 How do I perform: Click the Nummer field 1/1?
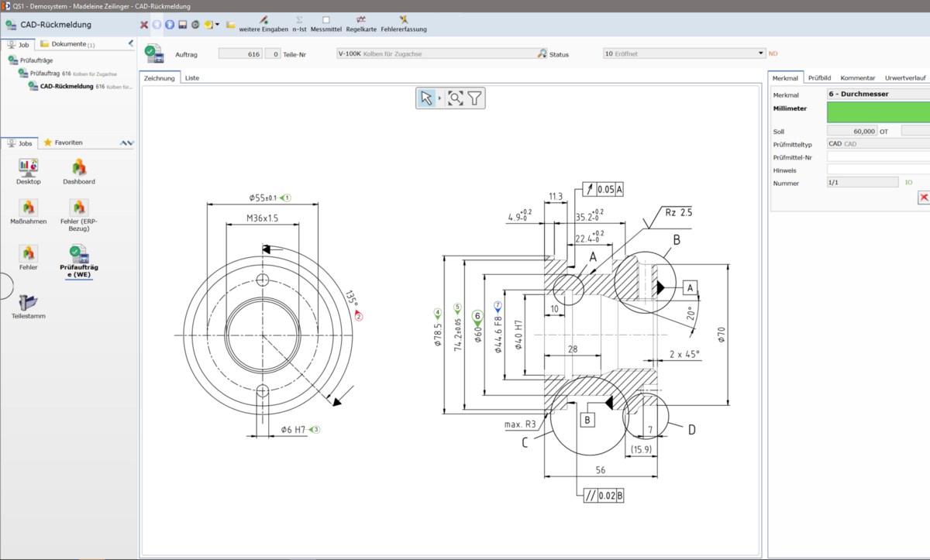point(862,183)
